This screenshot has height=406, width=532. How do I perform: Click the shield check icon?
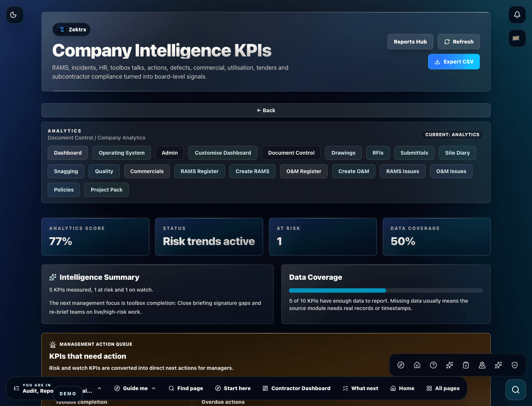click(515, 365)
